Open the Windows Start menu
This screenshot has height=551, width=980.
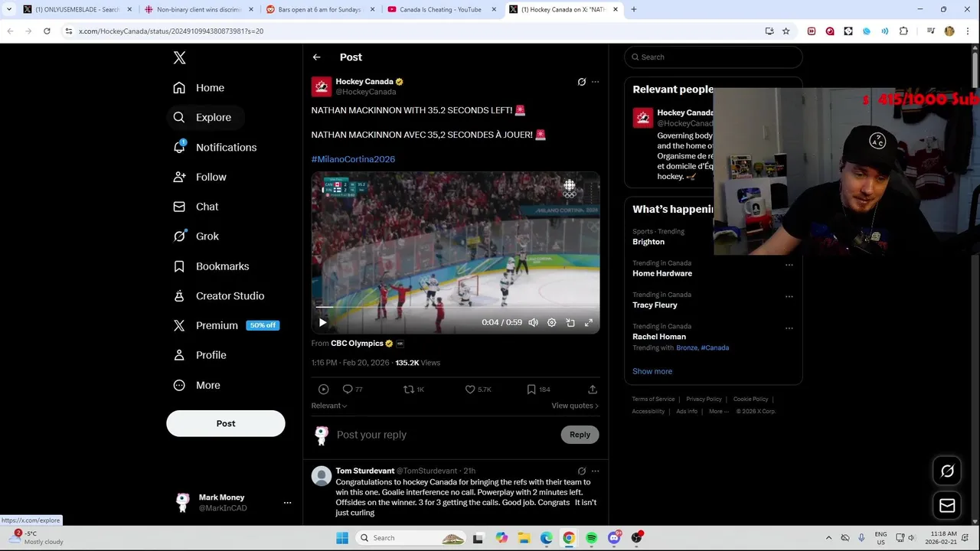[x=342, y=538]
